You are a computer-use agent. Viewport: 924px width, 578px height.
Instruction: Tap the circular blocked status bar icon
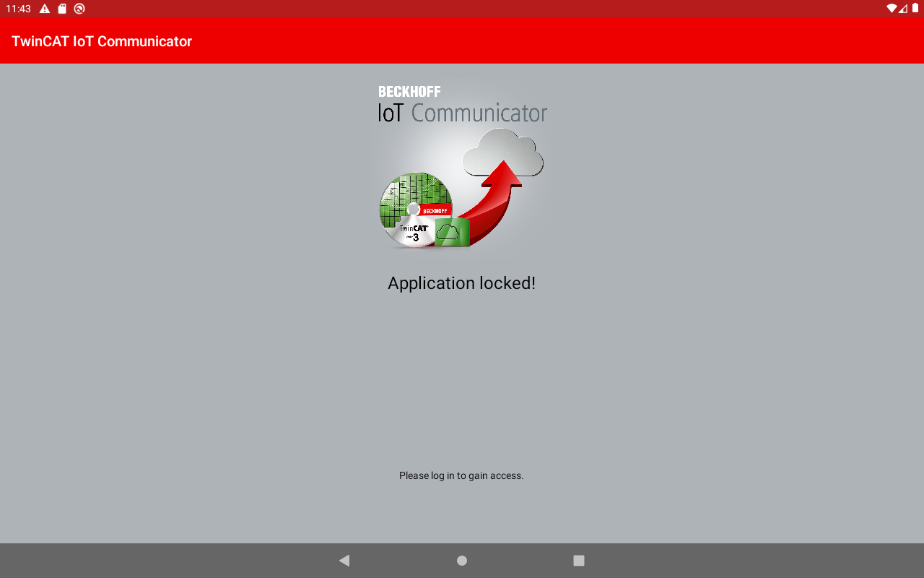point(79,9)
